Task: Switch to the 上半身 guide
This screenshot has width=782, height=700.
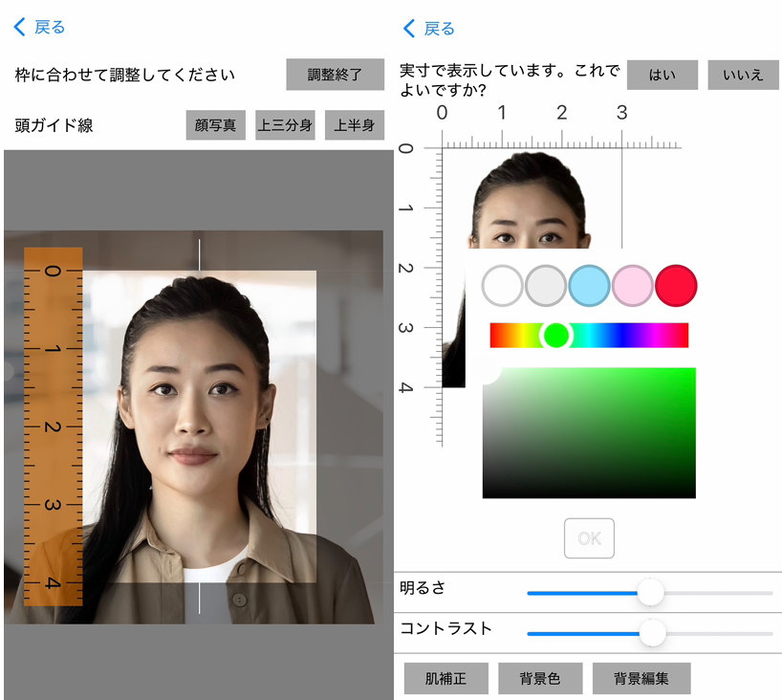Action: coord(354,124)
